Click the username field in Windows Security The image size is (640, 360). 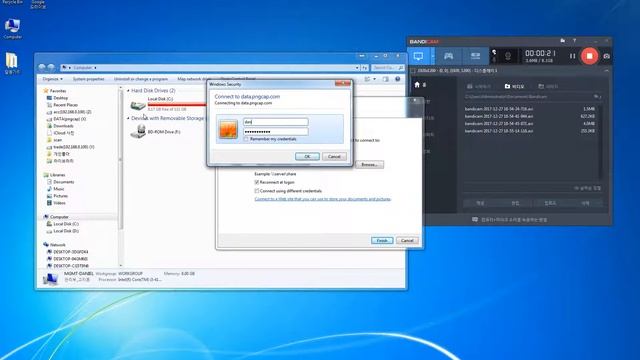point(276,122)
